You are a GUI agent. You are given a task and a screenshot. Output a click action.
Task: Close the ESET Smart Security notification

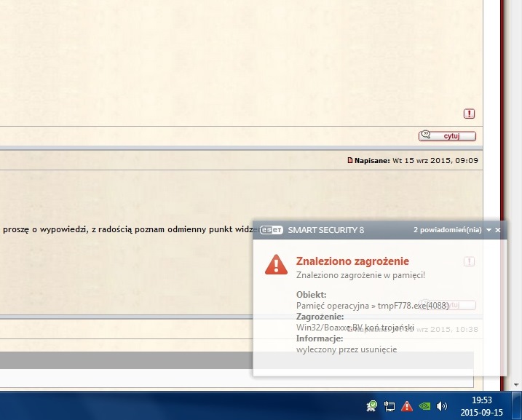(498, 230)
